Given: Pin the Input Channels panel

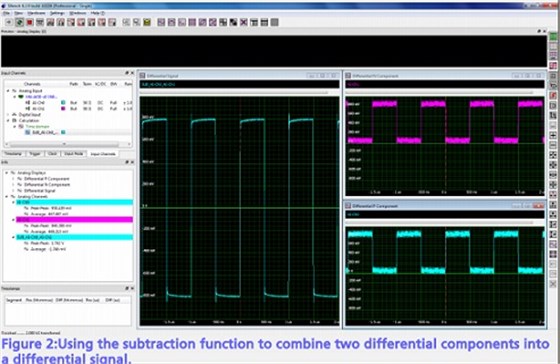Looking at the screenshot, I should pyautogui.click(x=127, y=73).
